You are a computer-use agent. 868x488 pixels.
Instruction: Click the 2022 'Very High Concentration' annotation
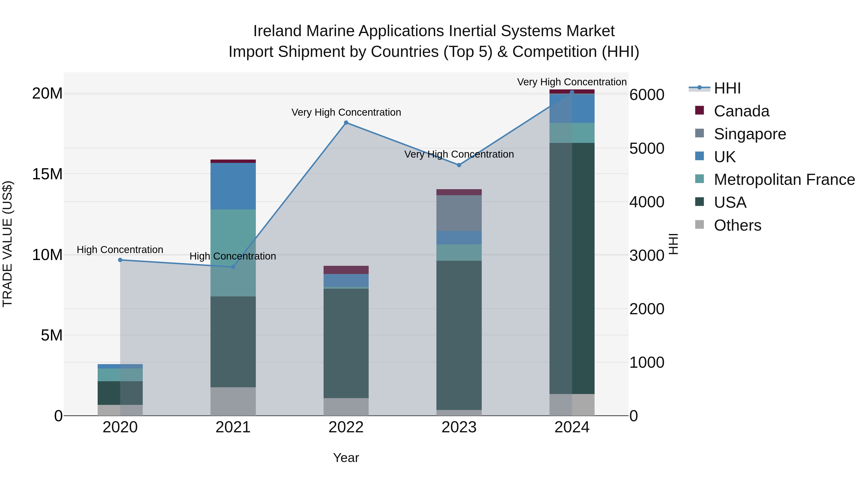coord(346,113)
